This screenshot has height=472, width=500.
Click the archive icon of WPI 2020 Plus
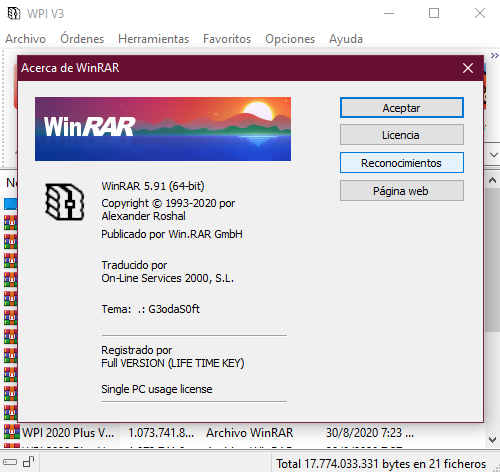point(12,432)
